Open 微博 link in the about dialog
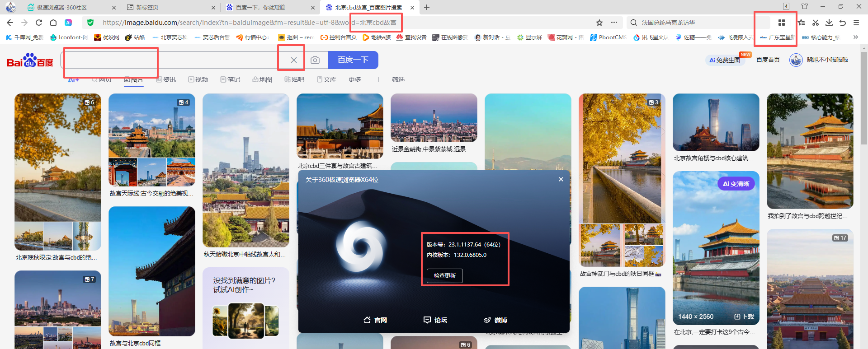This screenshot has width=868, height=349. (495, 320)
